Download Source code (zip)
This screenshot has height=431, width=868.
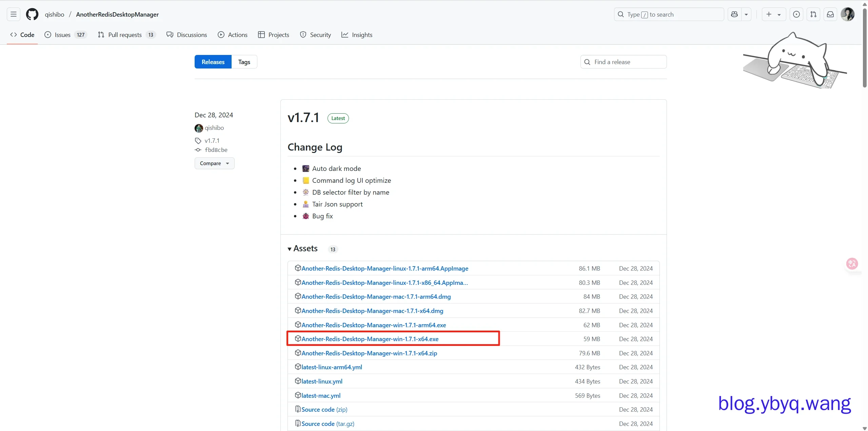[x=324, y=409]
